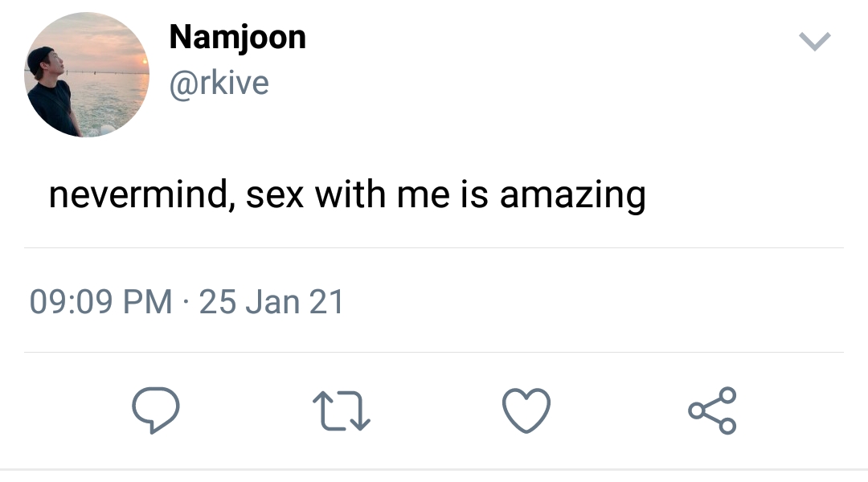Select the 25 Jan 21 date
The image size is (868, 482).
[272, 302]
